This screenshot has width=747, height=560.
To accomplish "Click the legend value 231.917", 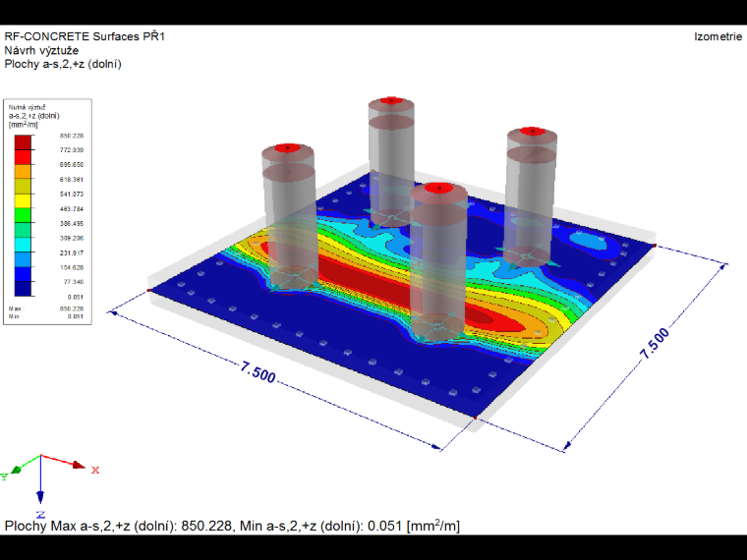I will 72,252.
